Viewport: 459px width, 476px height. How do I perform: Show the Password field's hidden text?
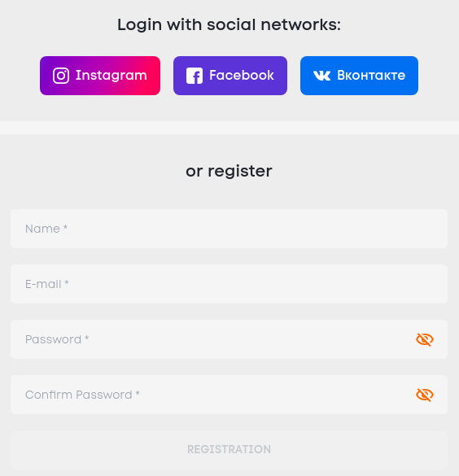(425, 339)
